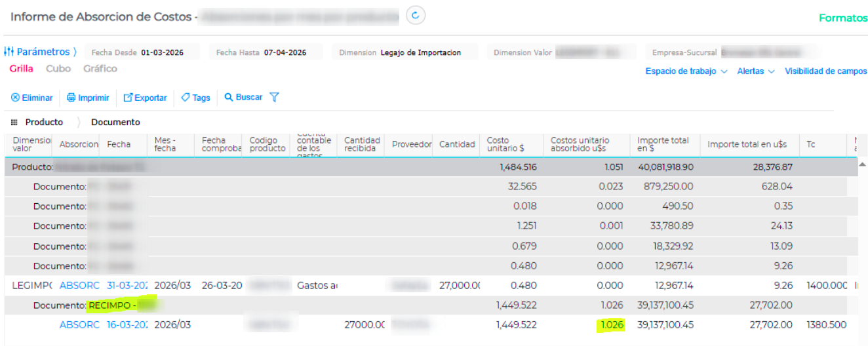Click the grid icon before Producto grouping
This screenshot has width=868, height=346.
coord(14,123)
